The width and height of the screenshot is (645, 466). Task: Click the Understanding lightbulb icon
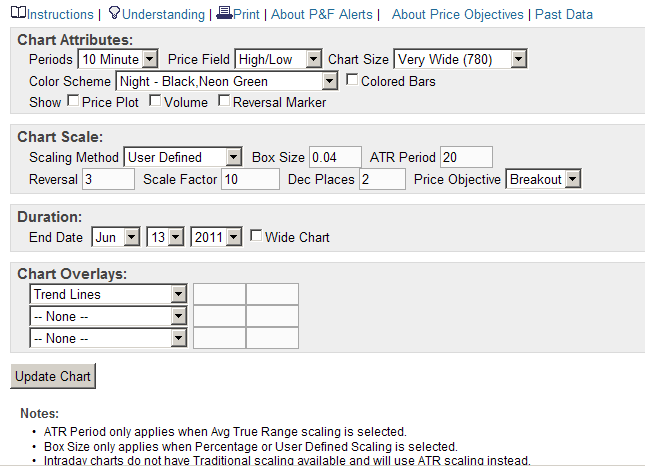click(x=114, y=14)
